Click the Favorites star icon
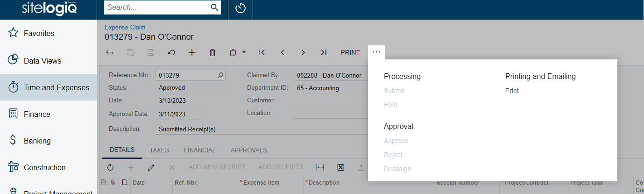Screen dimensions: 644x194 14,33
